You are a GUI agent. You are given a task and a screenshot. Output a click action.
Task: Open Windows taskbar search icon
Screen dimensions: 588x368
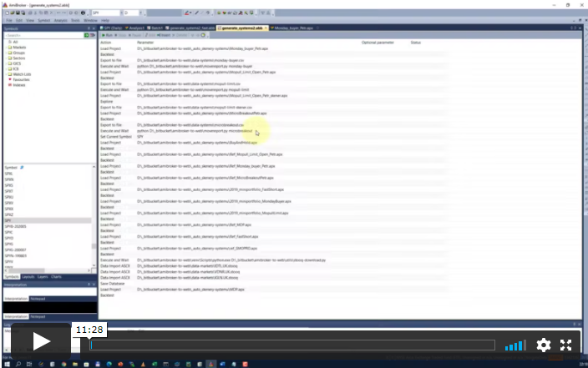18,364
